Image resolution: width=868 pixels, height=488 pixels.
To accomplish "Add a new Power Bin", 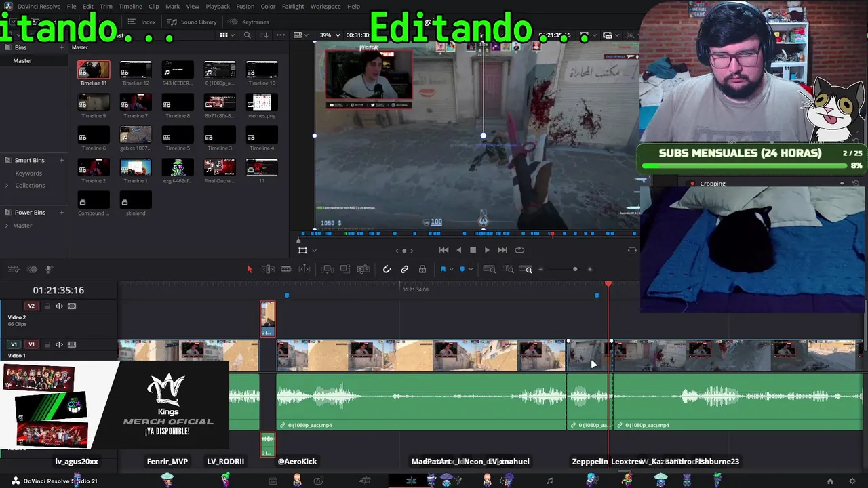I will coord(62,213).
